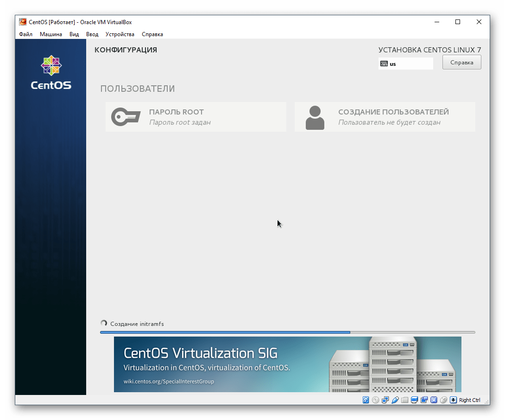505x420 pixels.
Task: Click the virtualization features chip icon
Action: [x=433, y=400]
